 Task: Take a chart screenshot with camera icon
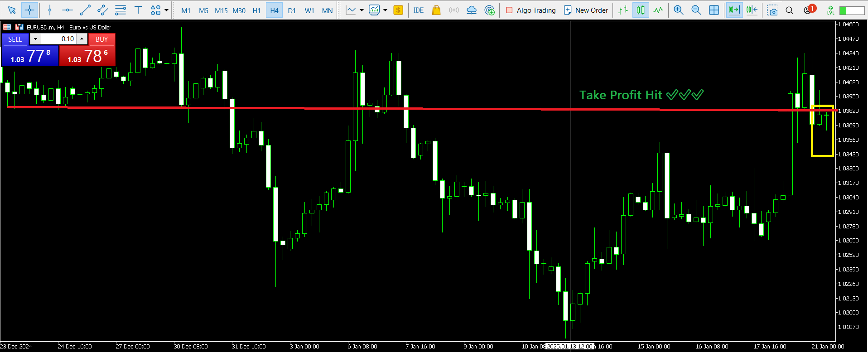pos(772,10)
